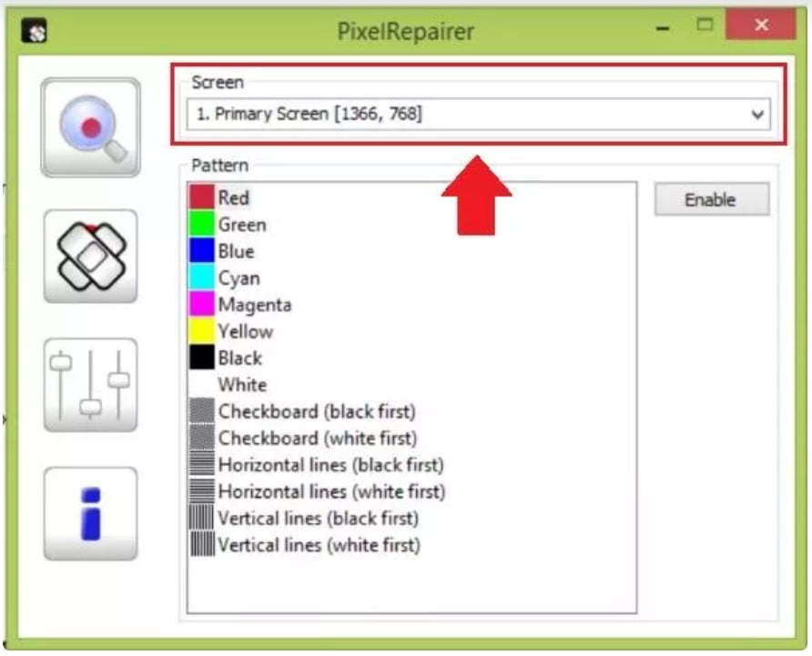Click the Checkboard (black first) pattern icon
Image resolution: width=812 pixels, height=656 pixels.
201,411
